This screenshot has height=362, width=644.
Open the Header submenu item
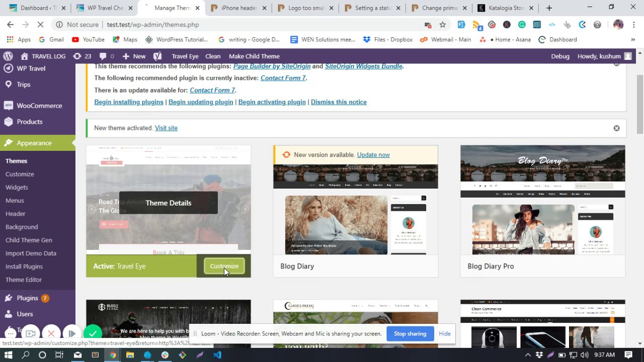15,214
